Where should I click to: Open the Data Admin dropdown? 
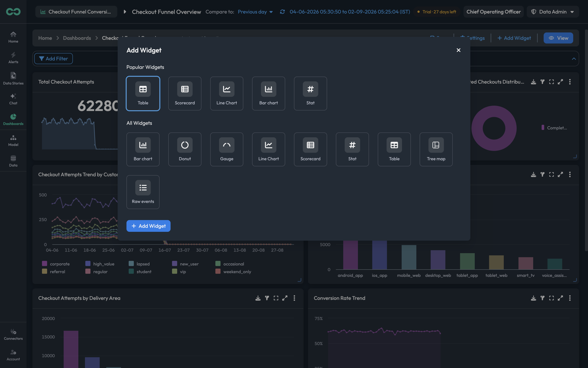(x=553, y=12)
